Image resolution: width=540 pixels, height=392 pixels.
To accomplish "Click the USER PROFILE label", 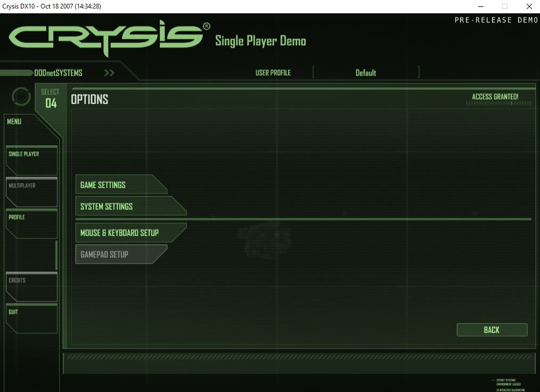I will point(273,72).
